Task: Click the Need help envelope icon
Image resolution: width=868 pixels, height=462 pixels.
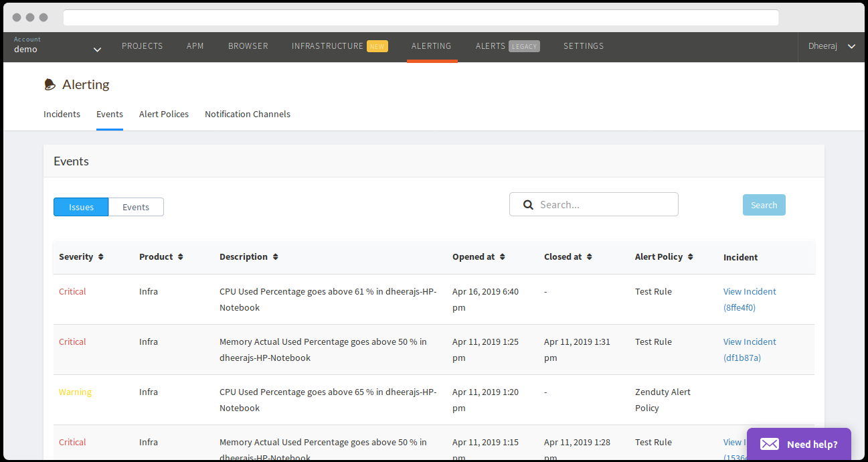Action: (770, 444)
